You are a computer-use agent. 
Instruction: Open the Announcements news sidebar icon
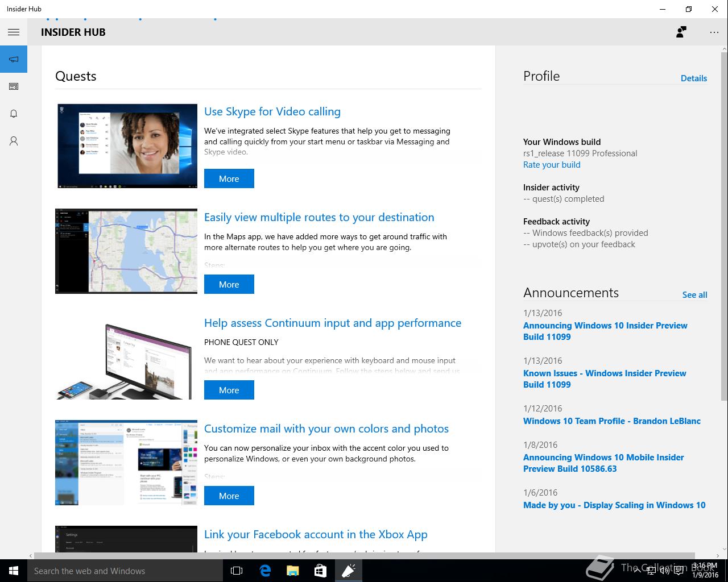coord(14,86)
